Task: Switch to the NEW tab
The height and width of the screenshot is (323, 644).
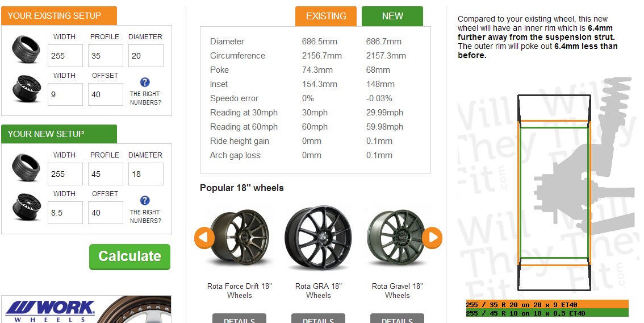Action: pyautogui.click(x=392, y=16)
